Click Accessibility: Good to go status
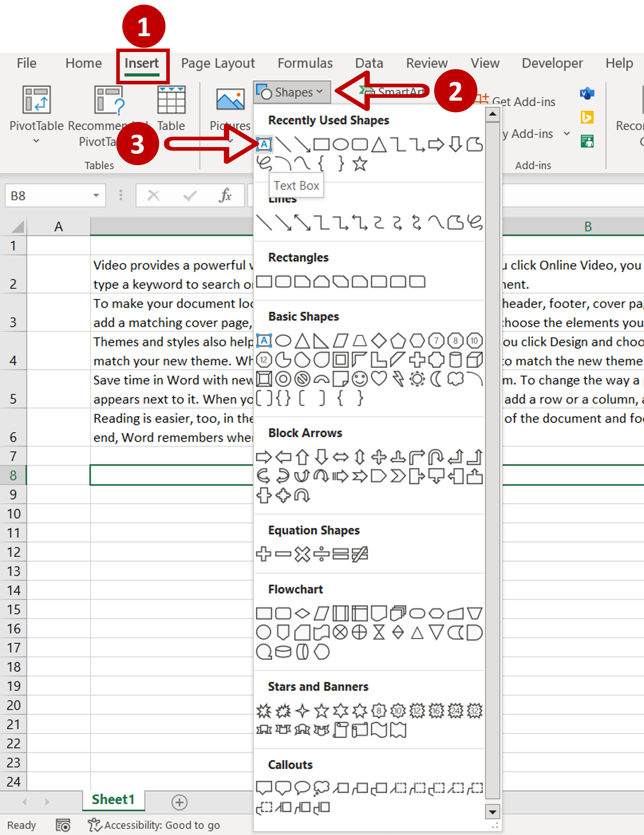Image resolution: width=644 pixels, height=835 pixels. [x=154, y=825]
